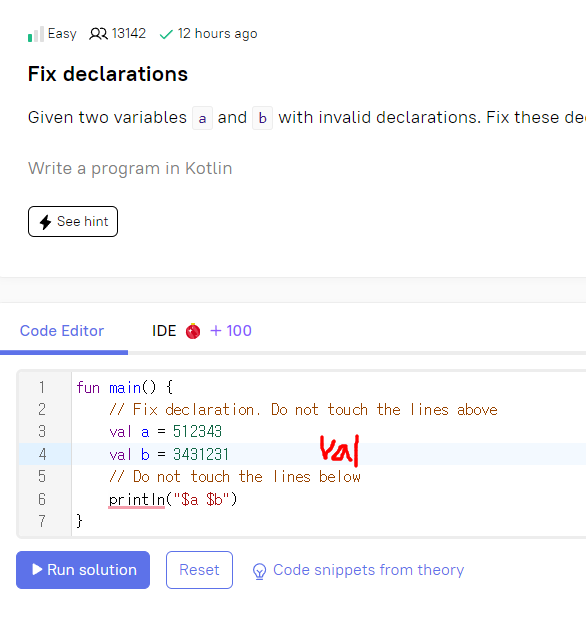
Task: Click the red gem icon beside IDE
Action: 193,331
